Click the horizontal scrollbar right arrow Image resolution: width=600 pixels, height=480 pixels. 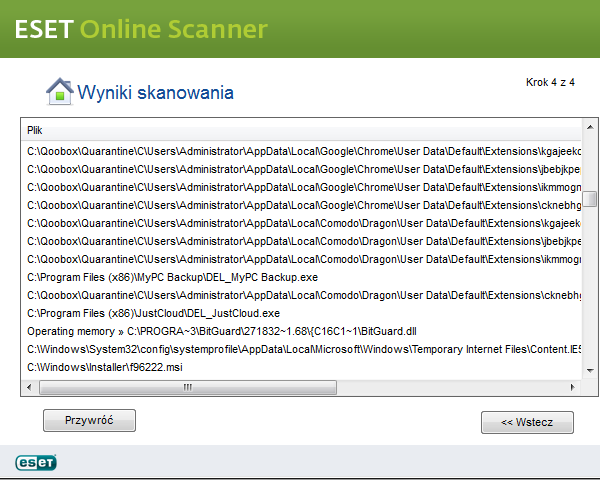click(x=573, y=387)
